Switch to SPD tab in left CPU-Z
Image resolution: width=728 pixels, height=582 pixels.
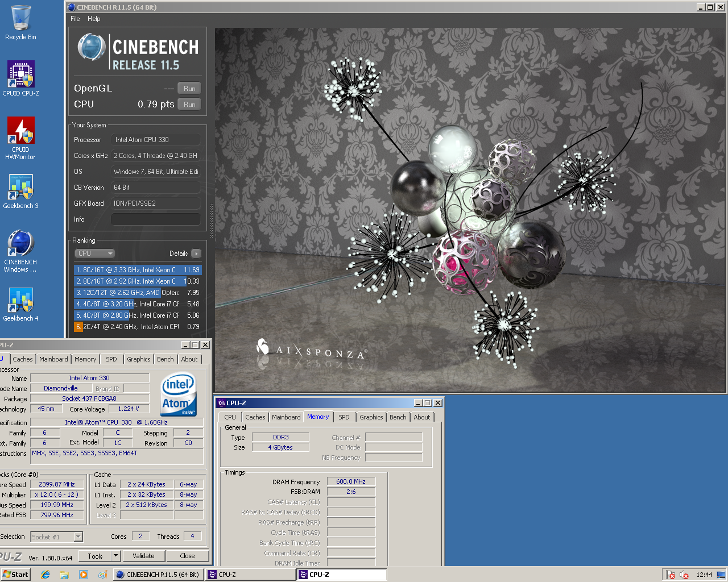(x=111, y=359)
